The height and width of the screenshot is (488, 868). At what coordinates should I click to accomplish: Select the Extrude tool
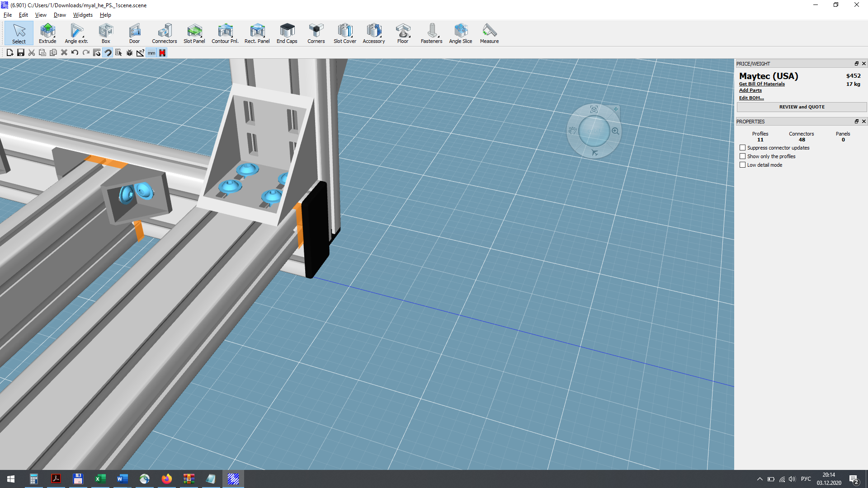[47, 33]
